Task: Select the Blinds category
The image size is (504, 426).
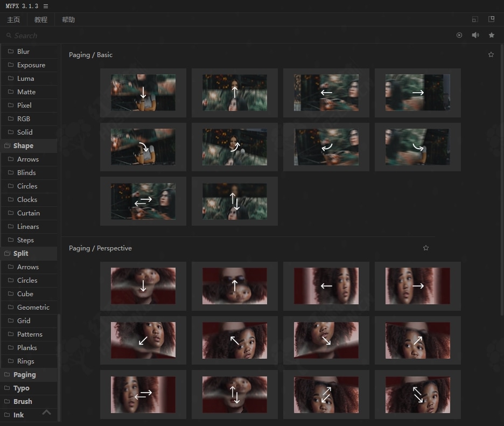Action: pyautogui.click(x=29, y=173)
